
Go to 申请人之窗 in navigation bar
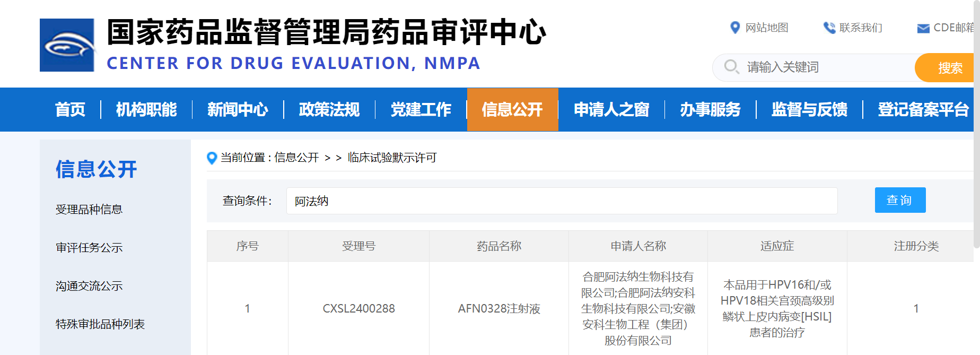pyautogui.click(x=611, y=110)
